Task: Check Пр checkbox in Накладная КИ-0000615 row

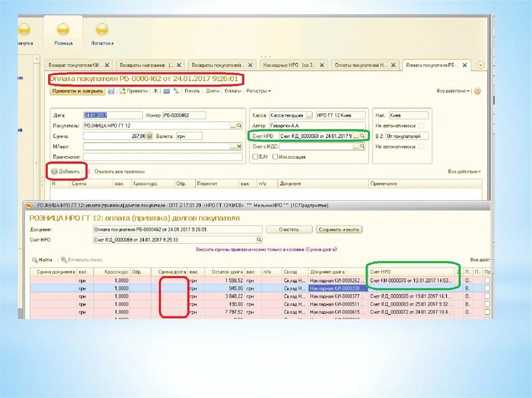Action: coord(487,312)
